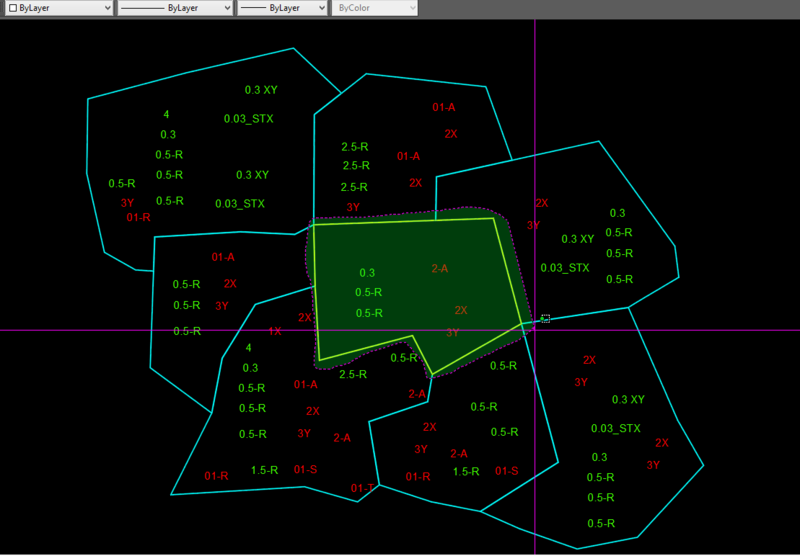Select the 01-T red text label
Viewport: 800px width, 556px height.
click(x=362, y=488)
